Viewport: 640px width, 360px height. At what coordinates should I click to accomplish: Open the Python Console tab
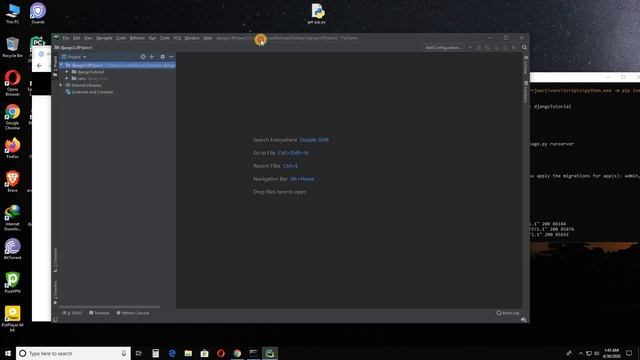tap(133, 313)
